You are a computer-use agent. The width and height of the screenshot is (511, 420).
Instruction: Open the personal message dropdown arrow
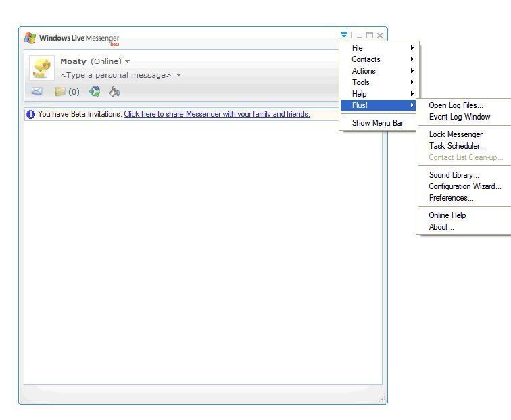coord(178,75)
